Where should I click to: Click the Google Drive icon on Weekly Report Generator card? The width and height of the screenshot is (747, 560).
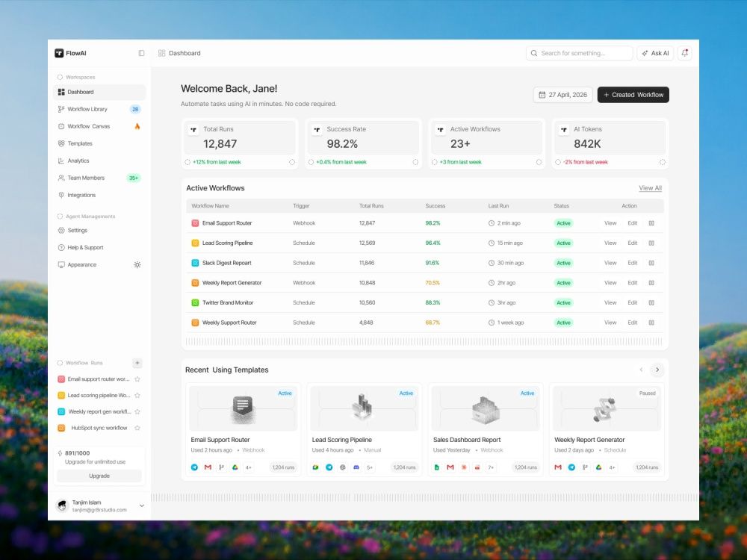(598, 467)
